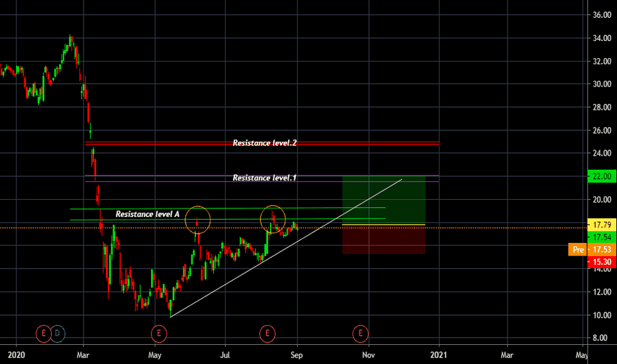Select the Resistance level.2 text label

(264, 143)
